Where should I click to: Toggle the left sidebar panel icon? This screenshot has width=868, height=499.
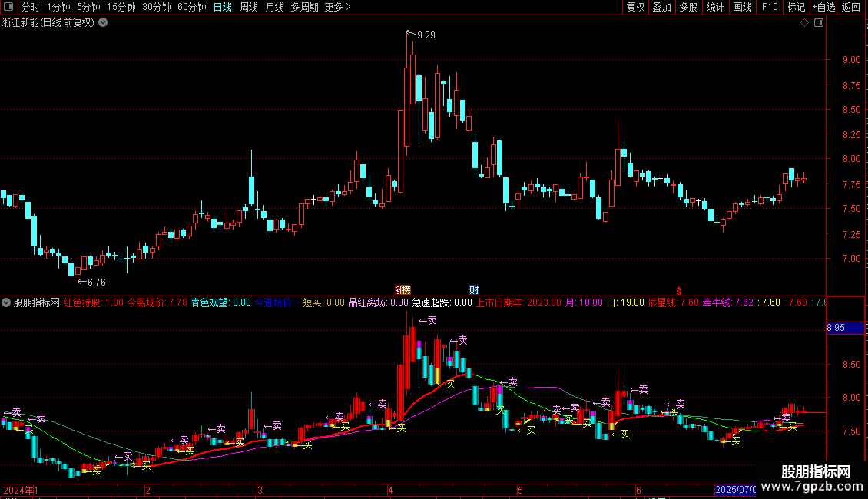tap(8, 7)
